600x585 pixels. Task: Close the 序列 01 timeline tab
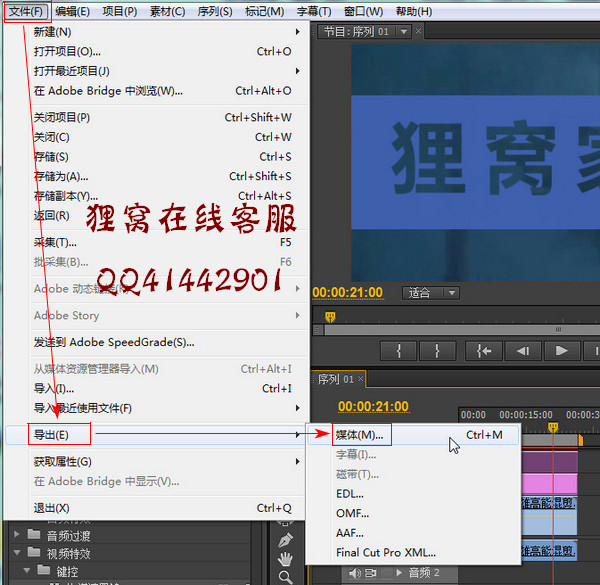(360, 379)
